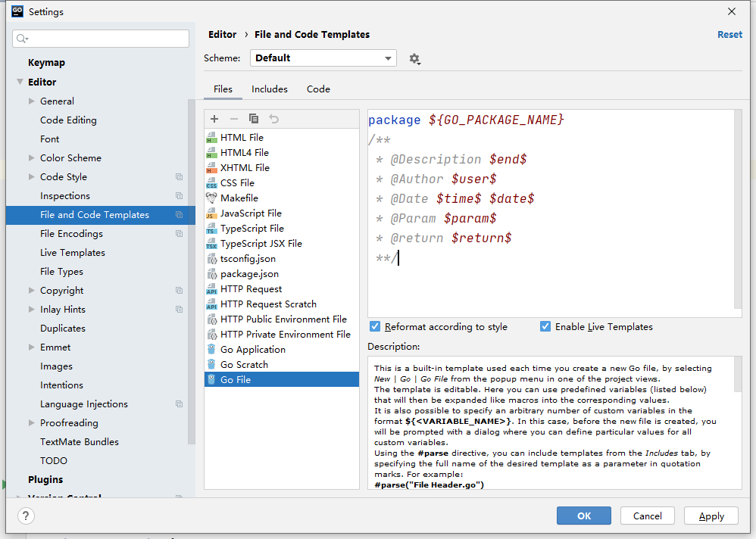756x539 pixels.
Task: Toggle Reformat according to style checkbox
Action: tap(375, 327)
